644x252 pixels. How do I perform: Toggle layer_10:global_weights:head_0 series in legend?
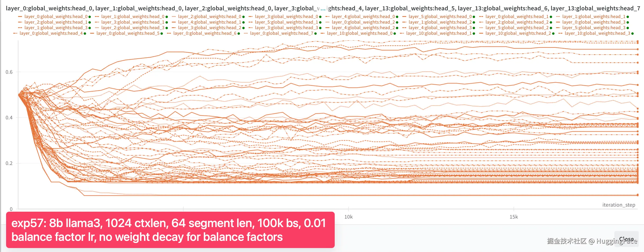click(x=360, y=33)
